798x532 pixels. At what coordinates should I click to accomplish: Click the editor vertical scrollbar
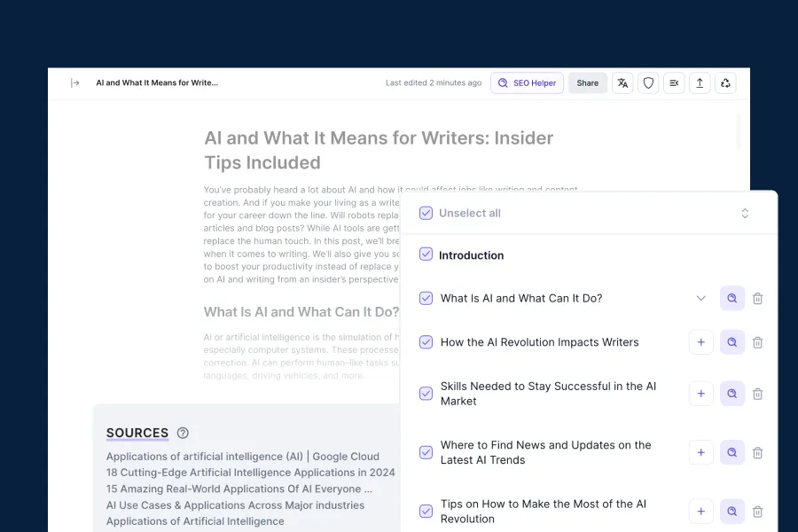[x=738, y=131]
